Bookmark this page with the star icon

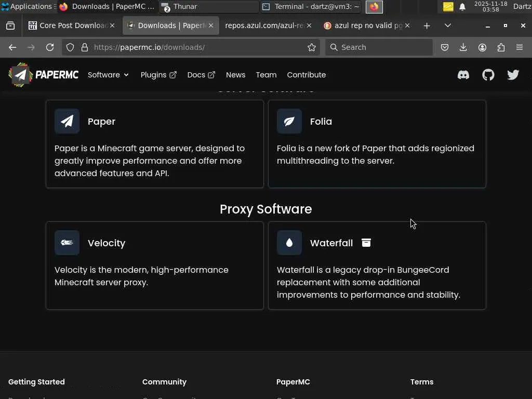312,47
